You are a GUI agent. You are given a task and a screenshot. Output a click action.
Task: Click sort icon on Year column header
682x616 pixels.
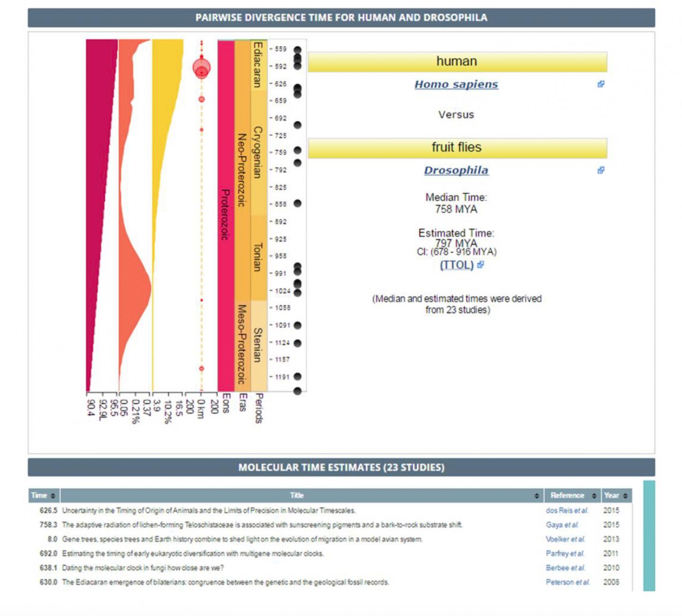click(x=626, y=495)
